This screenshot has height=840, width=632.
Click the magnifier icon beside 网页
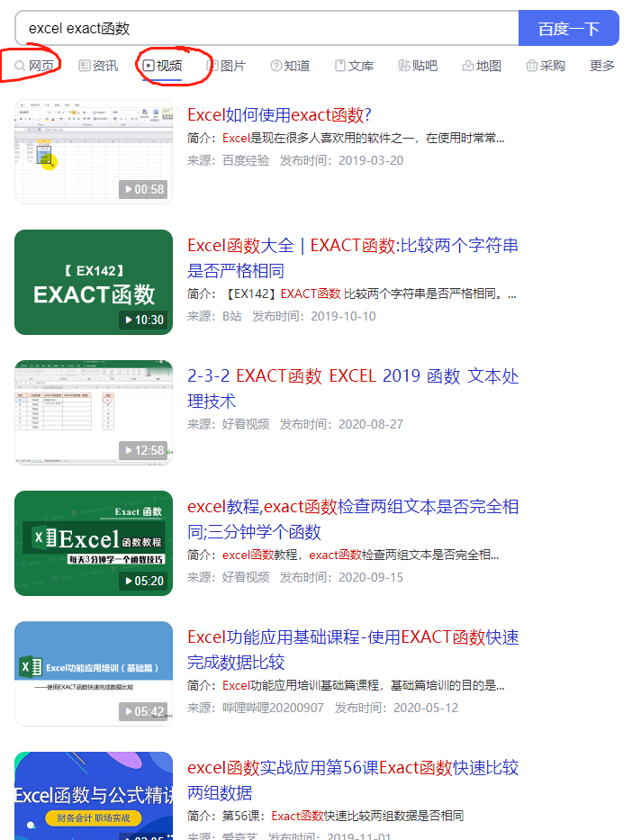[x=20, y=66]
